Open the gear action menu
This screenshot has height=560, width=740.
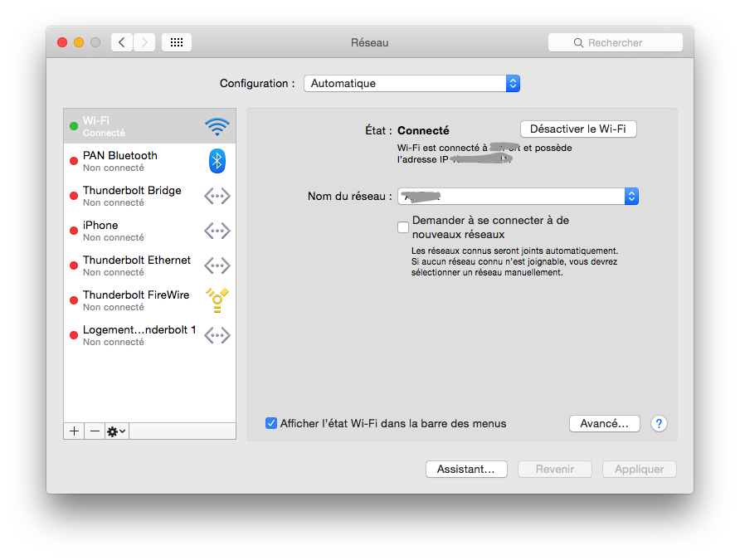117,431
